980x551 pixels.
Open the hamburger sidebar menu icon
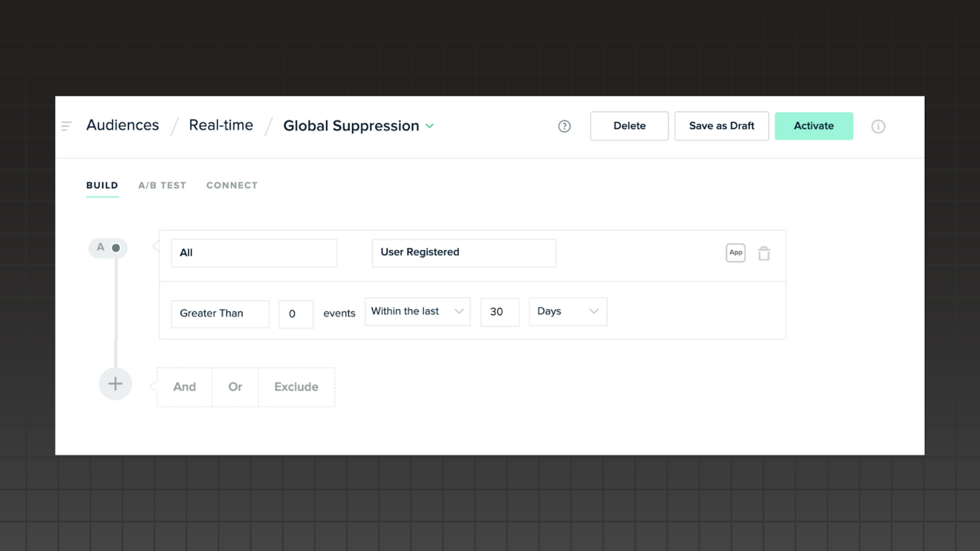(x=66, y=126)
